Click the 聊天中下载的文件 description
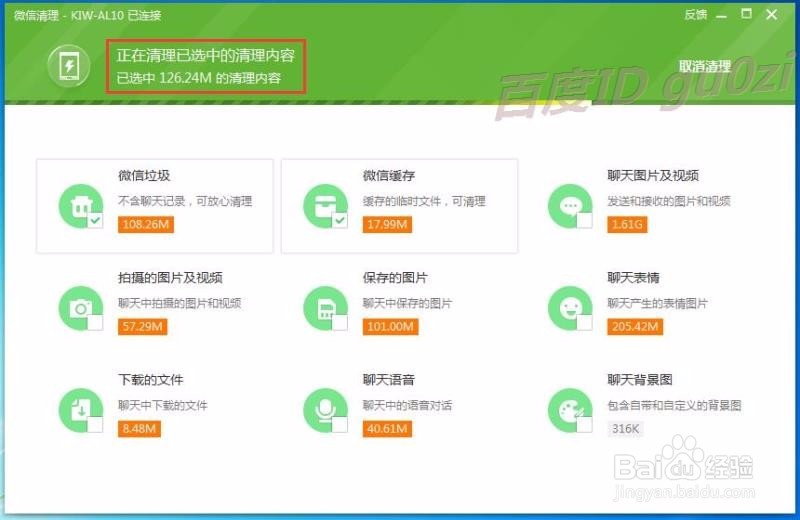Image resolution: width=800 pixels, height=520 pixels. point(163,406)
